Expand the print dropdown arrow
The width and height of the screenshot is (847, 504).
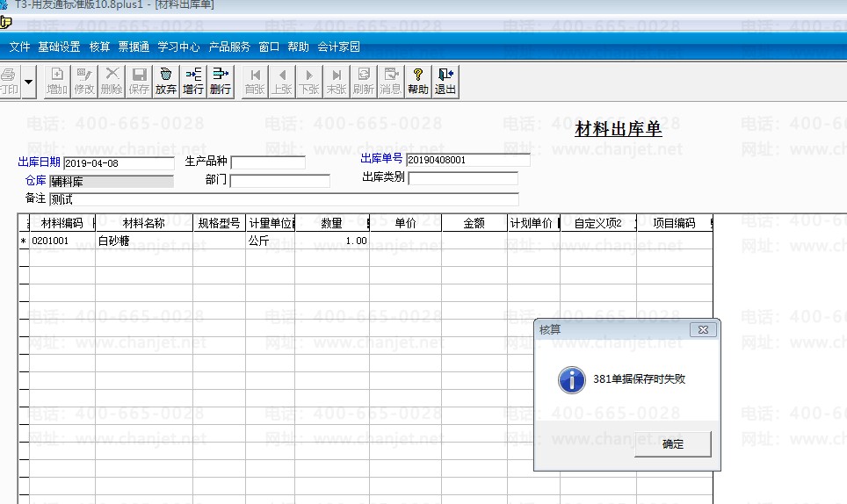(x=28, y=82)
